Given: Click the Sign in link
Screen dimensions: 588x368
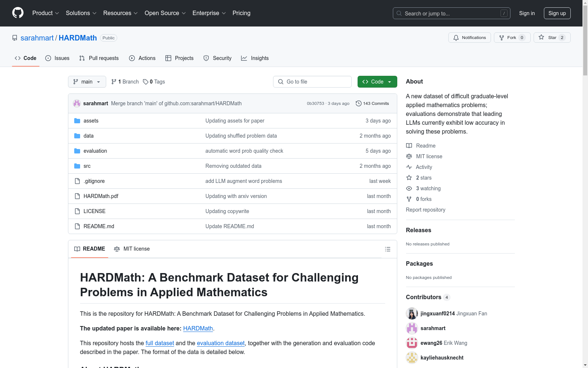Looking at the screenshot, I should click(527, 13).
